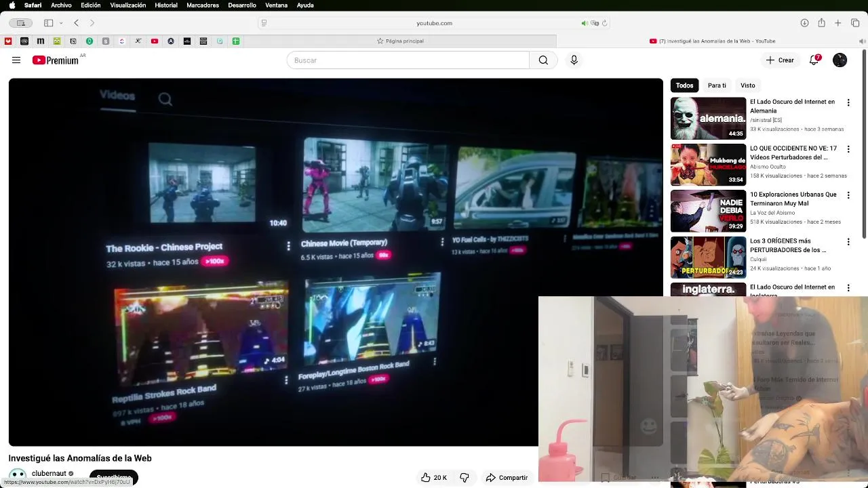Go back to previous page
The image size is (868, 488).
pos(76,23)
